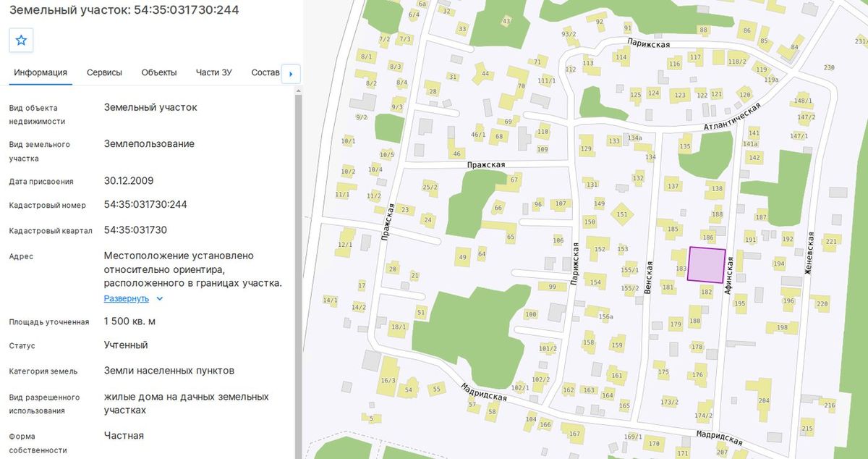This screenshot has height=459, width=868.
Task: Click building 18/1 on the map
Action: [399, 327]
